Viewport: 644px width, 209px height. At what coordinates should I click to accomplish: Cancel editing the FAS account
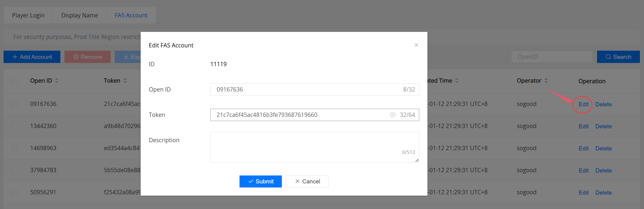(307, 181)
